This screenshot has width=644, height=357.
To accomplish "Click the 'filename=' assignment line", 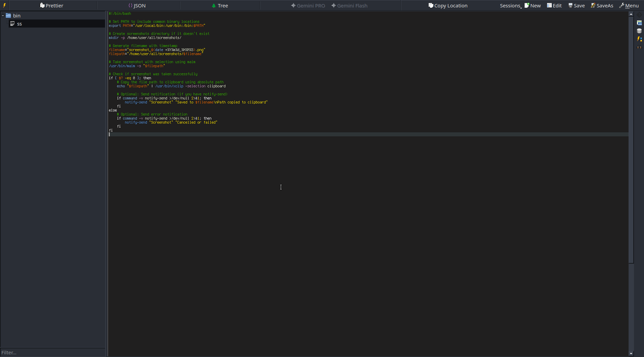I will click(x=157, y=50).
